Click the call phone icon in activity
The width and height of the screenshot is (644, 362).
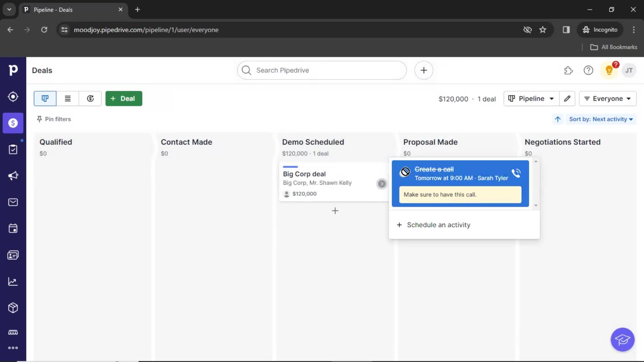[x=516, y=173]
